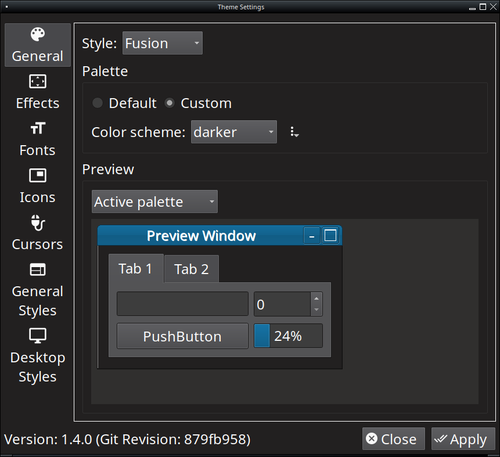Open the Effects section icon
This screenshot has width=500, height=457.
click(x=37, y=81)
